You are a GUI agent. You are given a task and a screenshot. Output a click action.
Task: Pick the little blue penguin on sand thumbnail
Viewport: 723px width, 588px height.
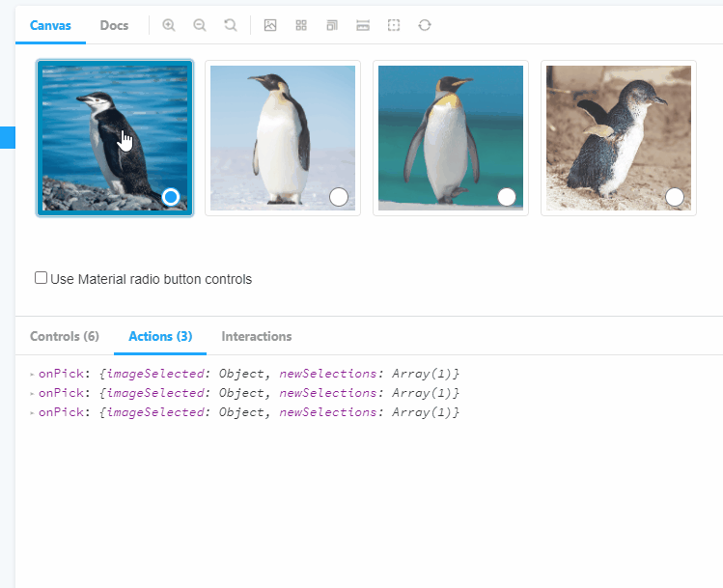pyautogui.click(x=619, y=138)
